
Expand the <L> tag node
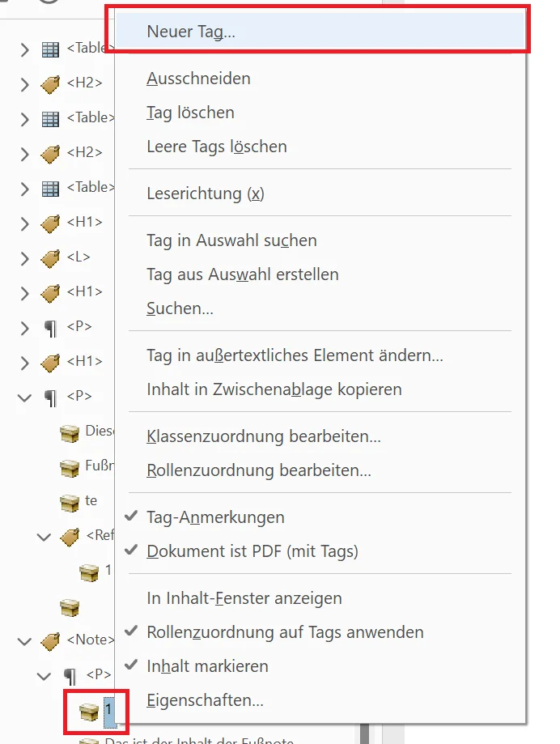pyautogui.click(x=24, y=258)
